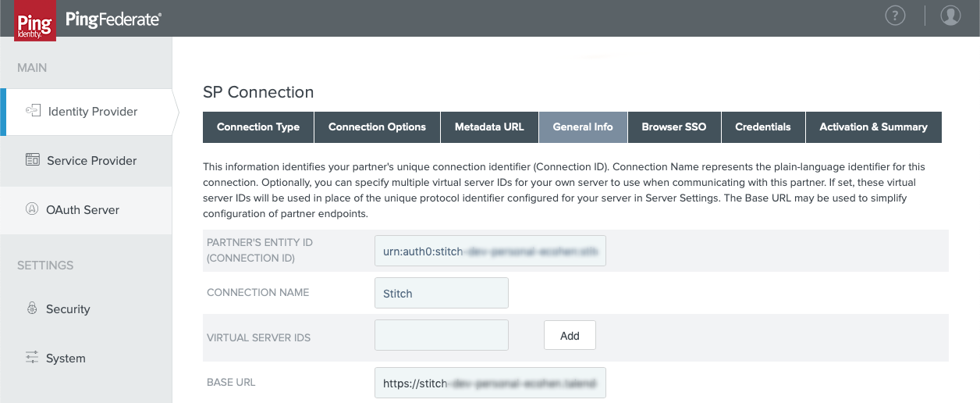This screenshot has height=403, width=980.
Task: Click the VIRTUAL SERVER IDS label
Action: (259, 337)
